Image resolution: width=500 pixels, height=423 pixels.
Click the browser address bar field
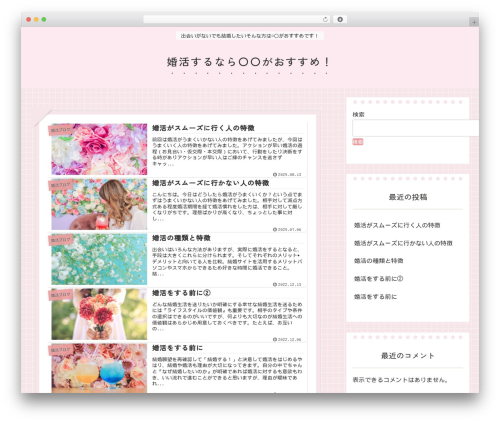[237, 19]
